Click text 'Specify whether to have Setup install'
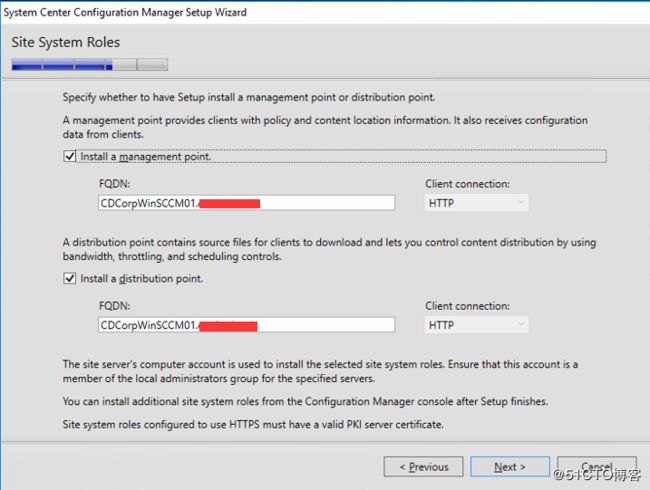 click(150, 97)
